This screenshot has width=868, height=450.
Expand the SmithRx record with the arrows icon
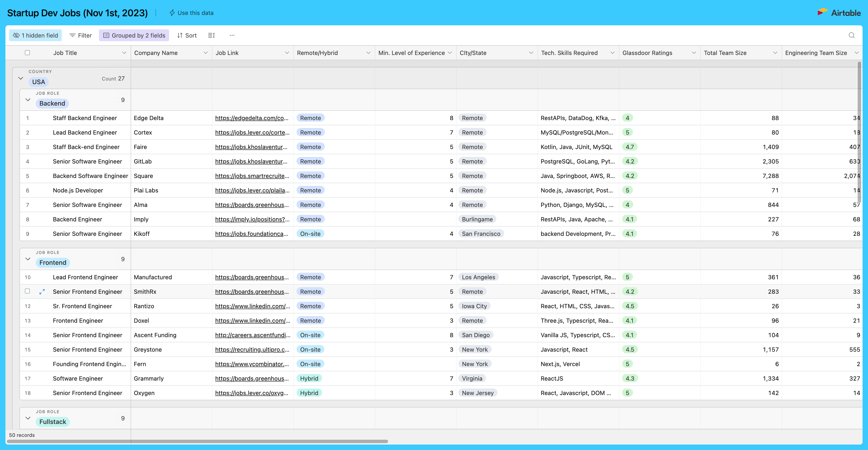click(42, 291)
